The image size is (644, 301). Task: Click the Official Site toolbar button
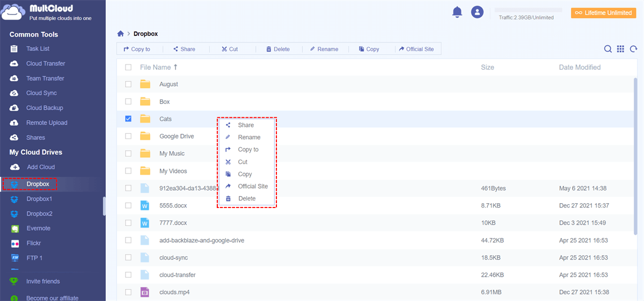point(416,49)
